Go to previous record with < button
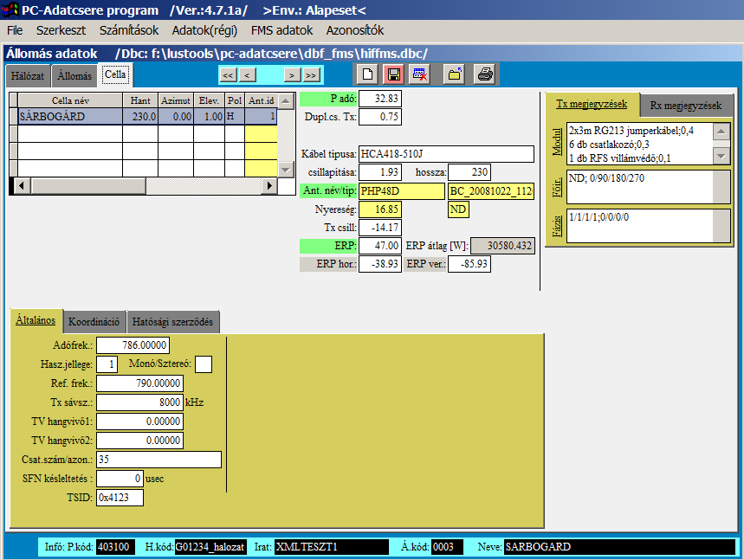Screen dimensions: 744x560 click(247, 75)
